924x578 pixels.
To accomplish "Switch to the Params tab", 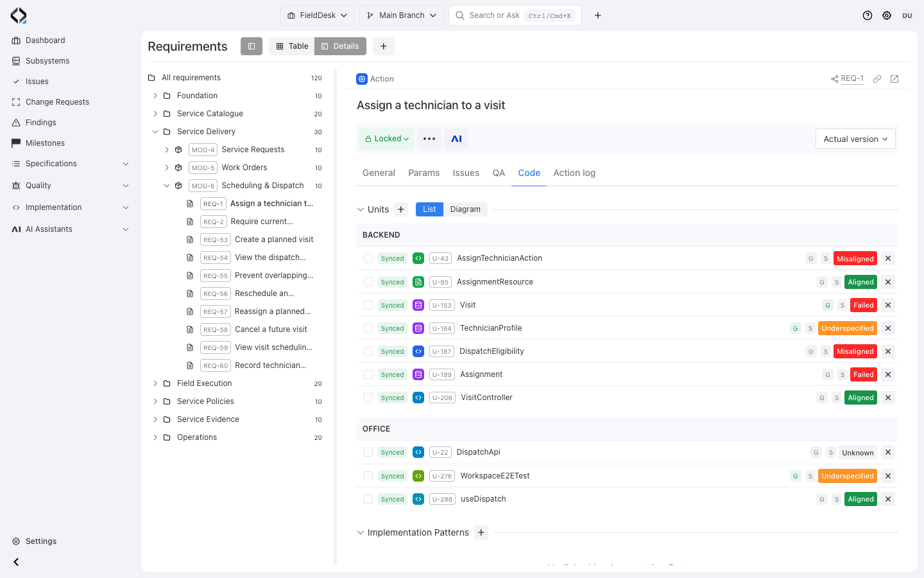I will (424, 173).
